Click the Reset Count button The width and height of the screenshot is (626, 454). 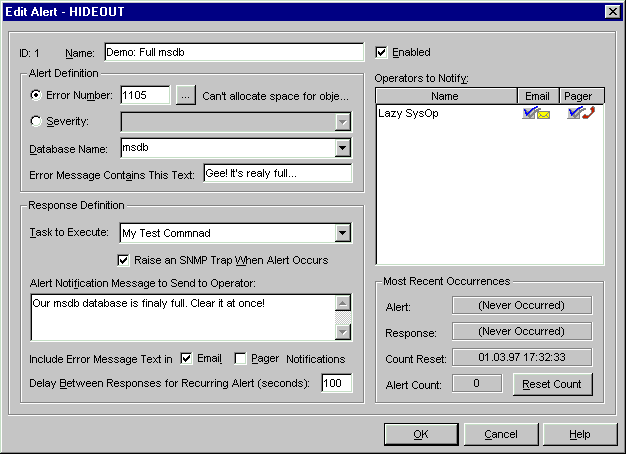[x=552, y=384]
